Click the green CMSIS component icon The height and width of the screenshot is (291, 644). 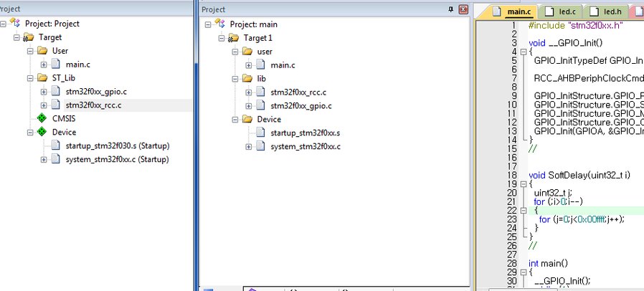click(42, 118)
